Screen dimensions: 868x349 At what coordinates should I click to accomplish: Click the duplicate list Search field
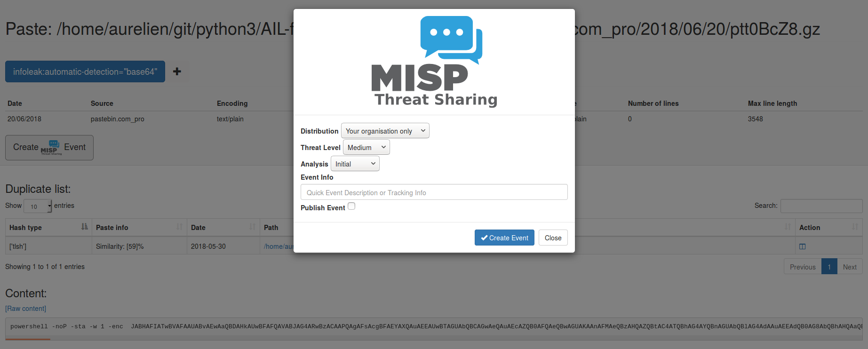[821, 206]
